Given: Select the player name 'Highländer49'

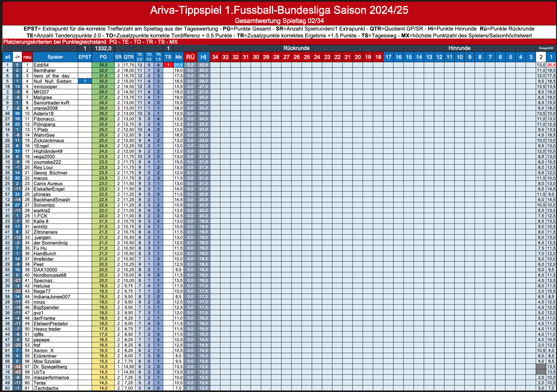Looking at the screenshot, I should pyautogui.click(x=48, y=151).
